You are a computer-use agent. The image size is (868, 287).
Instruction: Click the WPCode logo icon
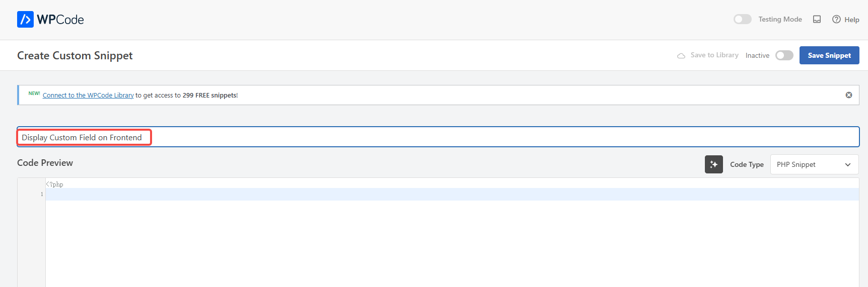[x=25, y=20]
